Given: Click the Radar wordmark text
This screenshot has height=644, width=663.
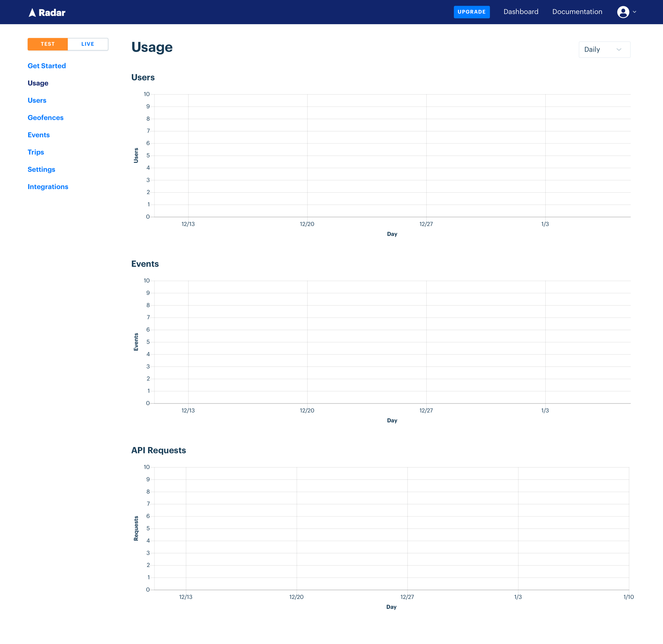Looking at the screenshot, I should (52, 12).
